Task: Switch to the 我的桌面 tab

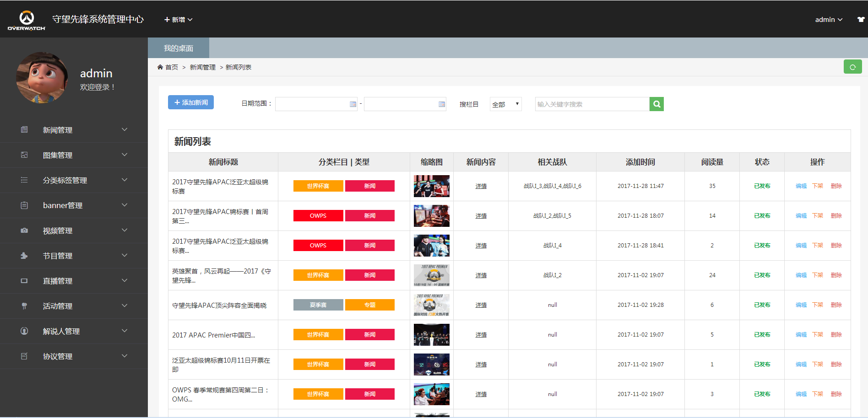Action: click(x=179, y=48)
